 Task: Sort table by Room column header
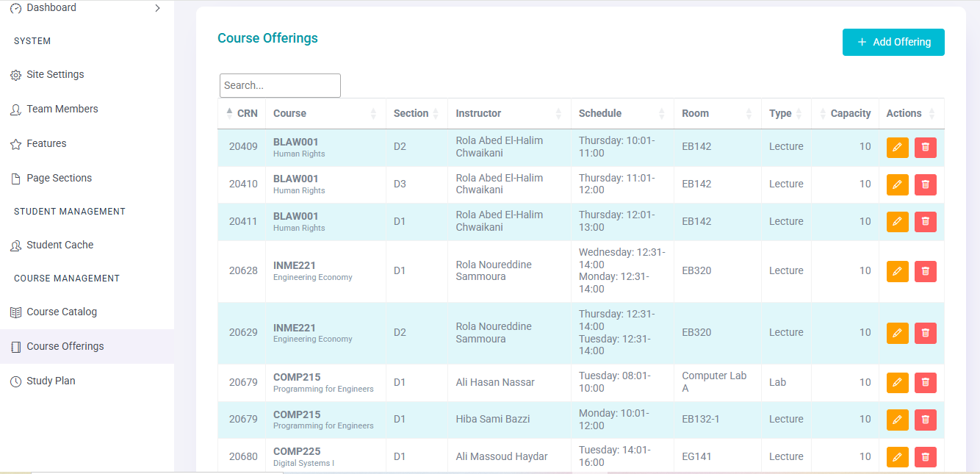695,113
